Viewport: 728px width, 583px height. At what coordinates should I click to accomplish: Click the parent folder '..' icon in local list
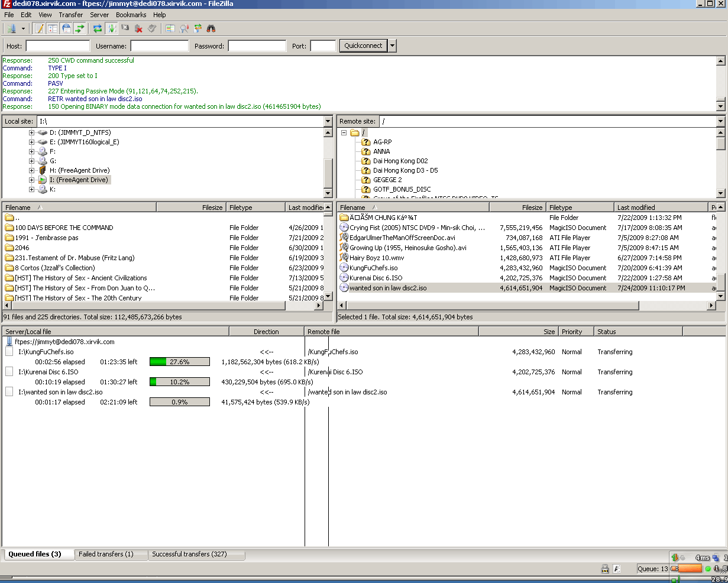pyautogui.click(x=9, y=218)
